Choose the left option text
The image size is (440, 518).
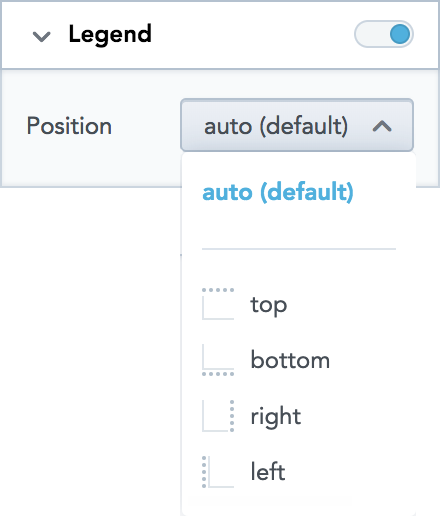click(x=268, y=471)
